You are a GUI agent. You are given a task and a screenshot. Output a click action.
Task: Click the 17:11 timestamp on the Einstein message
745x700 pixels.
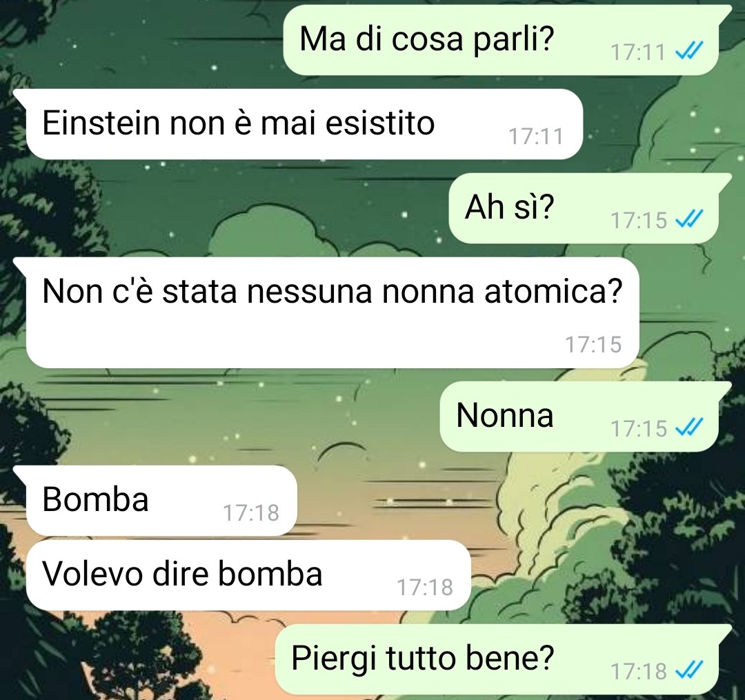535,137
